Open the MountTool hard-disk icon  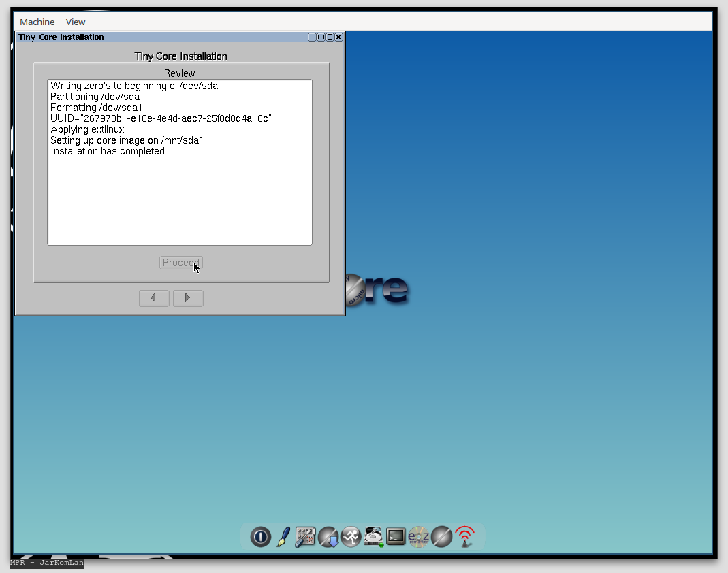(x=373, y=537)
